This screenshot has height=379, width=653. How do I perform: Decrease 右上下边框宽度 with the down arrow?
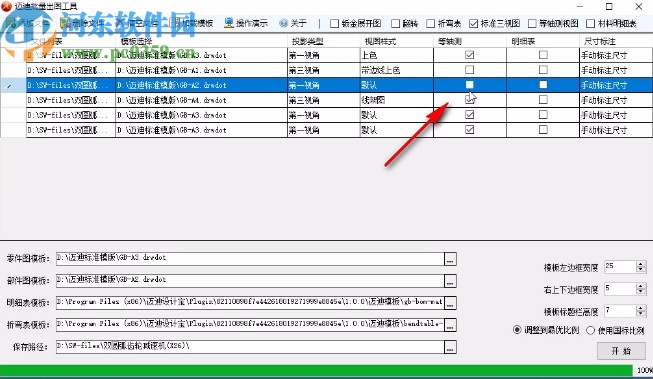(x=641, y=292)
